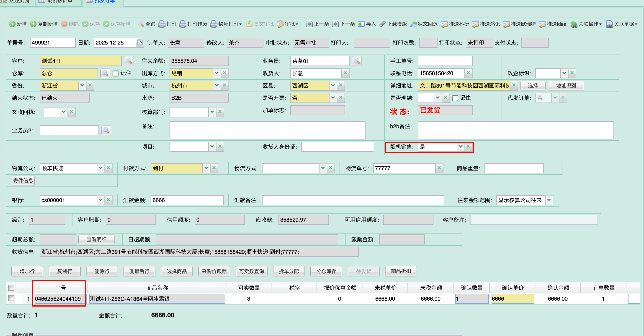Check the 记住 box next to 仓库

(116, 73)
